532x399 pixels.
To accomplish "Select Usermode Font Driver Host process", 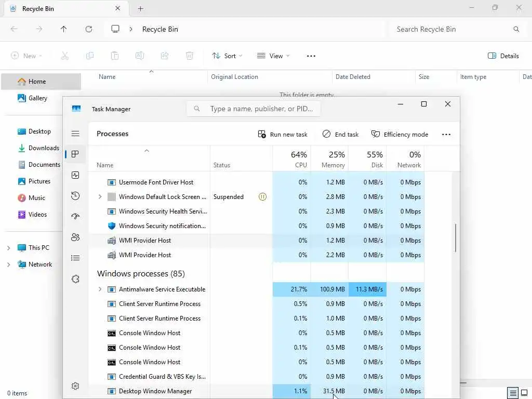I will pyautogui.click(x=256, y=182).
